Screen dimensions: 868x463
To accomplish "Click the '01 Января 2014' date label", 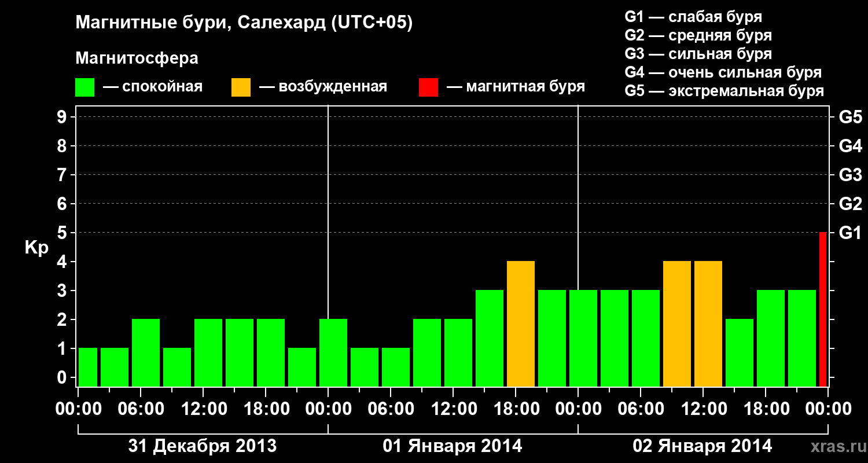I will tap(453, 446).
